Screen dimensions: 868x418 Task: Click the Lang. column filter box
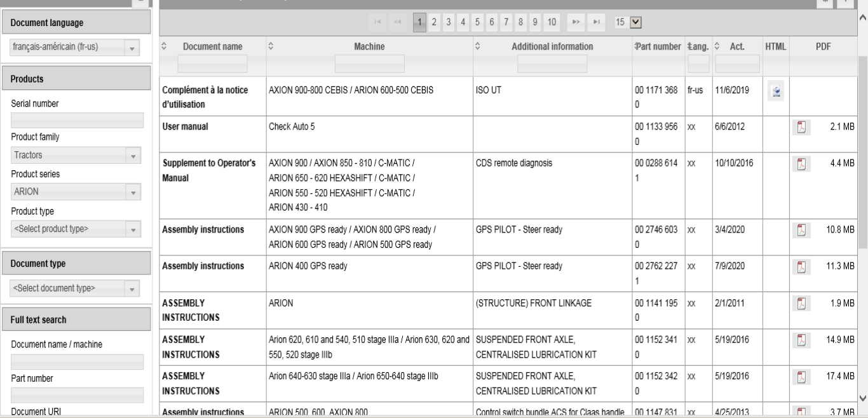(x=698, y=63)
